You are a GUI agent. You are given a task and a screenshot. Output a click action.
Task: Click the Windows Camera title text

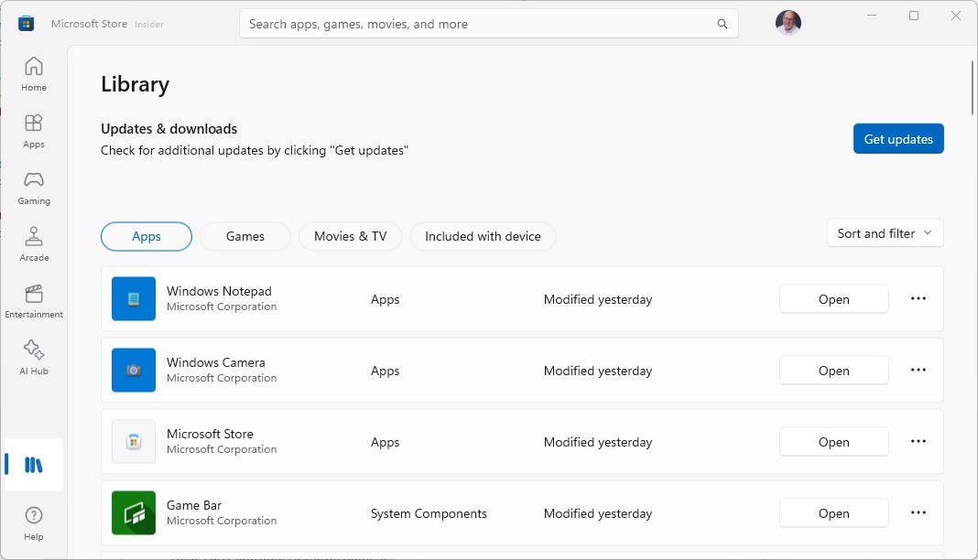click(216, 362)
